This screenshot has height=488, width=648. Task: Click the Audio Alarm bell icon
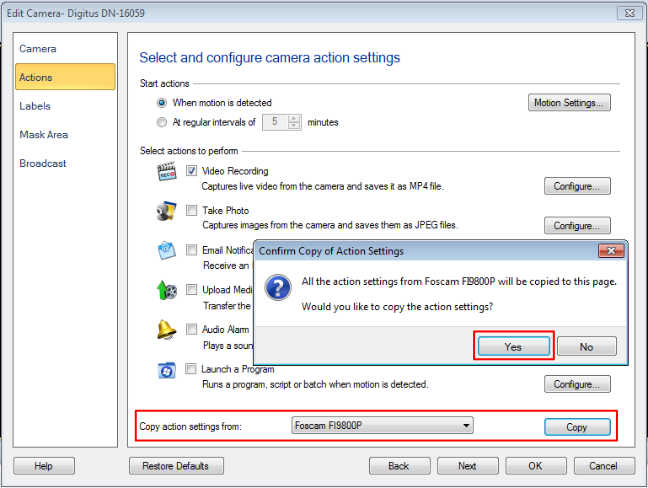tap(167, 330)
